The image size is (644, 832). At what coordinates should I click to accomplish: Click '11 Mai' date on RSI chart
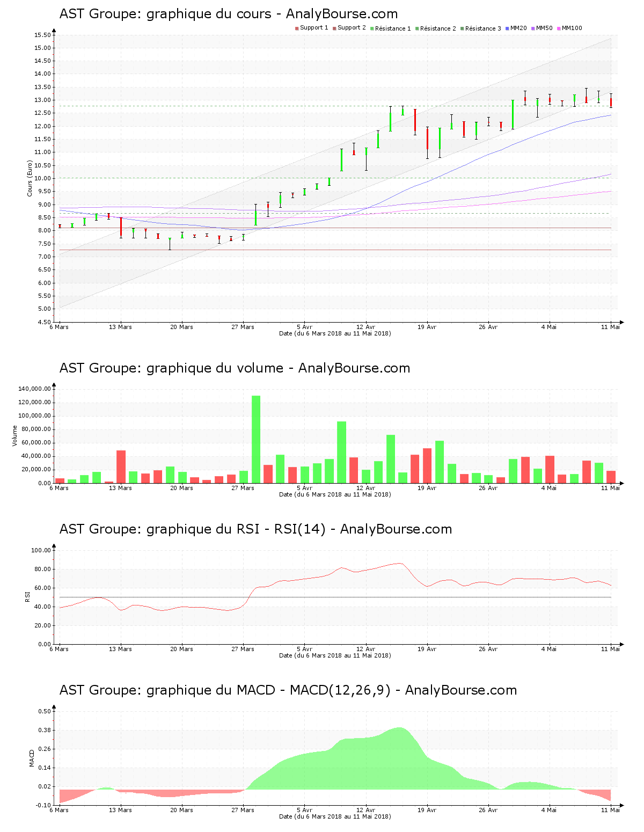611,649
